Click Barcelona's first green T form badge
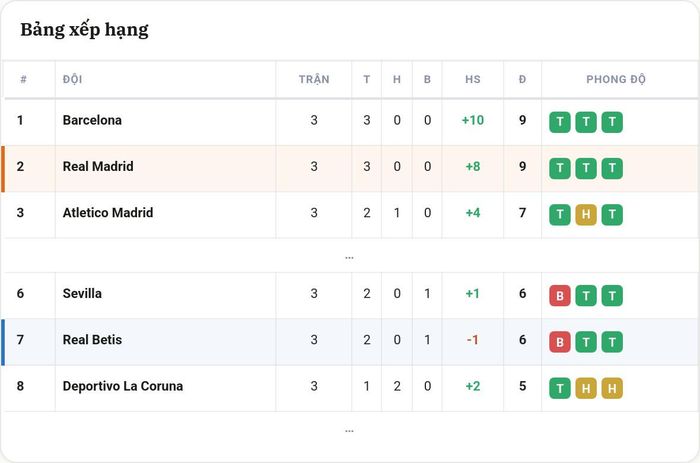This screenshot has height=463, width=700. [x=560, y=122]
